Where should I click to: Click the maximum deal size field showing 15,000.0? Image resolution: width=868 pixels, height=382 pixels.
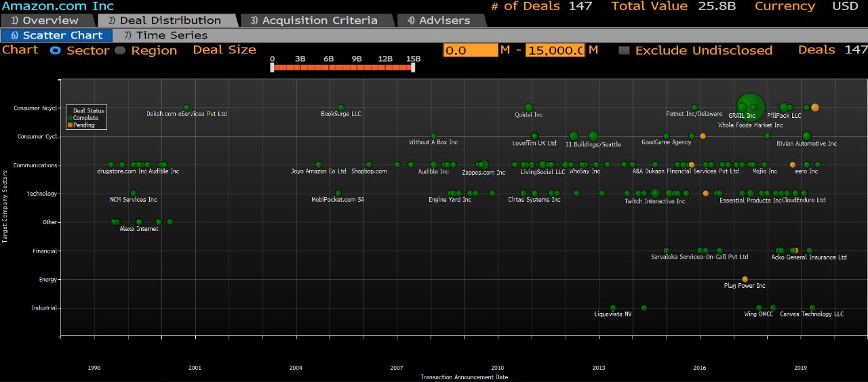(x=555, y=50)
